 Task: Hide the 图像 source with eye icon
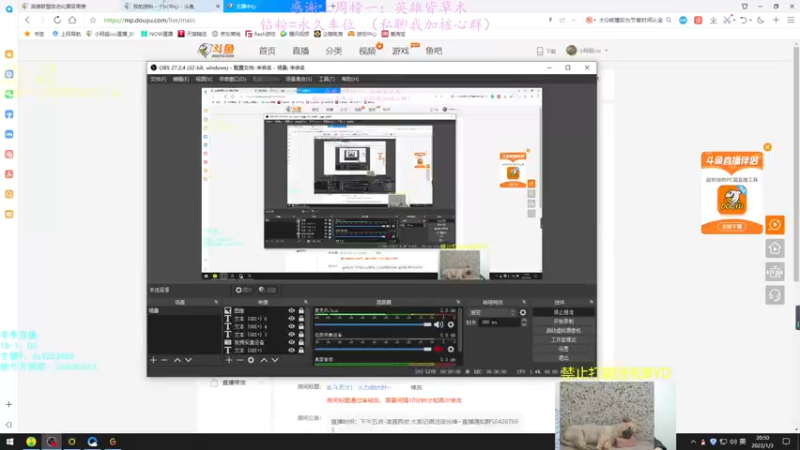tap(291, 310)
